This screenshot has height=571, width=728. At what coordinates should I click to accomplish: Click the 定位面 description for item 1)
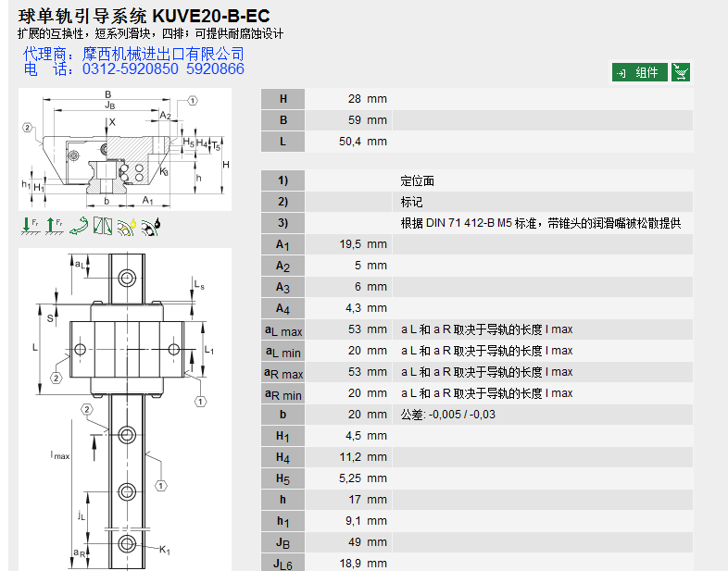point(418,180)
